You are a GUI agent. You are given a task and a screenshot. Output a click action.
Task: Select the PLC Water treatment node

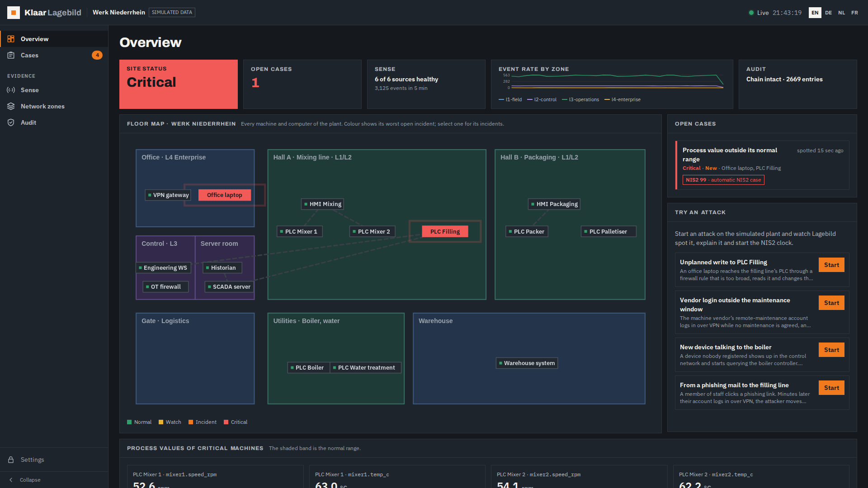[365, 368]
